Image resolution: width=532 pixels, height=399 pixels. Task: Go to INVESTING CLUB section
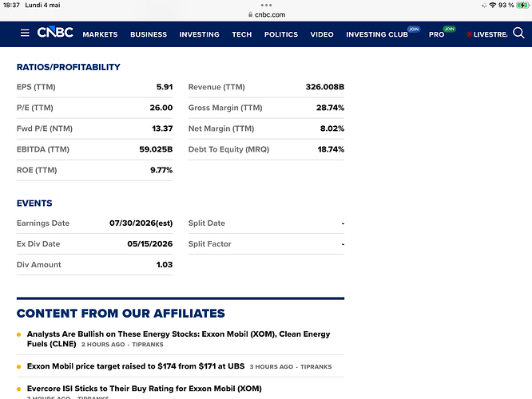click(377, 34)
